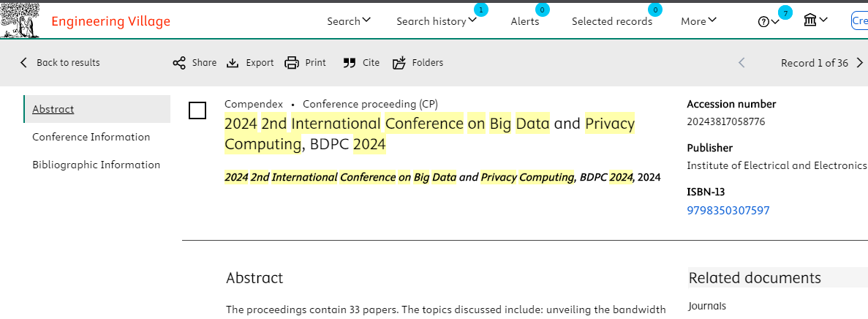Image resolution: width=868 pixels, height=319 pixels.
Task: Jump to Bibliographic Information section
Action: [x=97, y=165]
